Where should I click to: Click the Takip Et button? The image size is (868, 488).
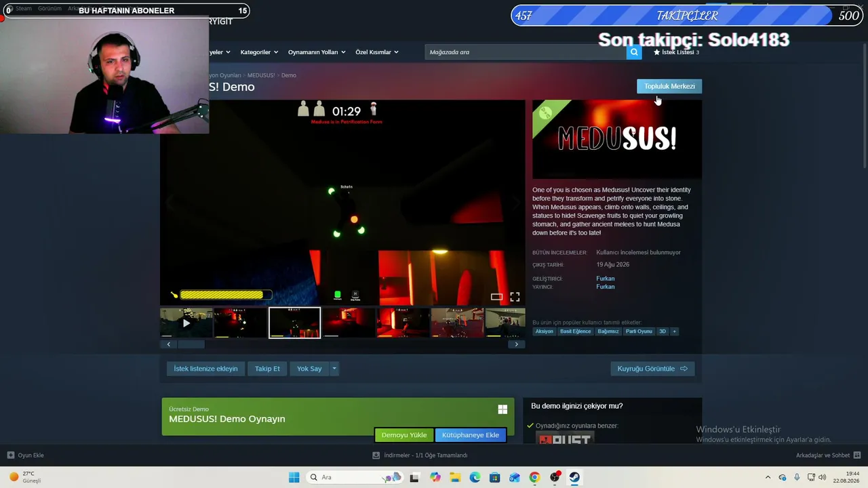click(267, 369)
